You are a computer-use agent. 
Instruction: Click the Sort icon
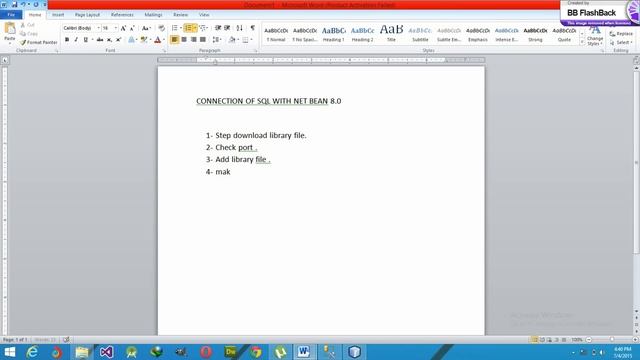coord(240,28)
